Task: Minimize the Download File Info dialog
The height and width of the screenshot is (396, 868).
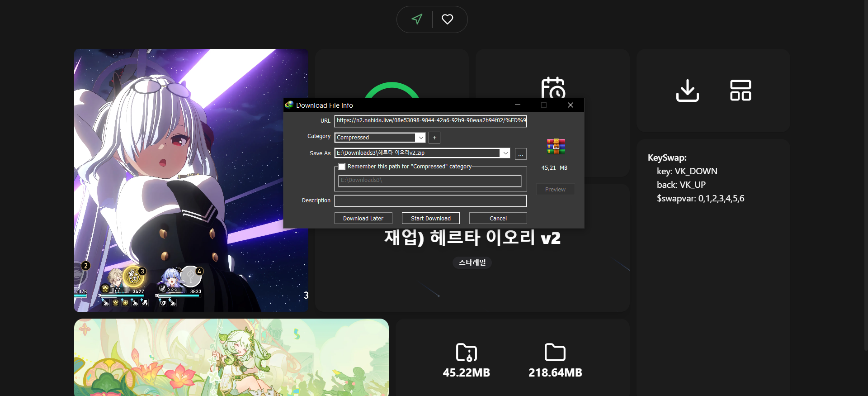Action: tap(518, 105)
